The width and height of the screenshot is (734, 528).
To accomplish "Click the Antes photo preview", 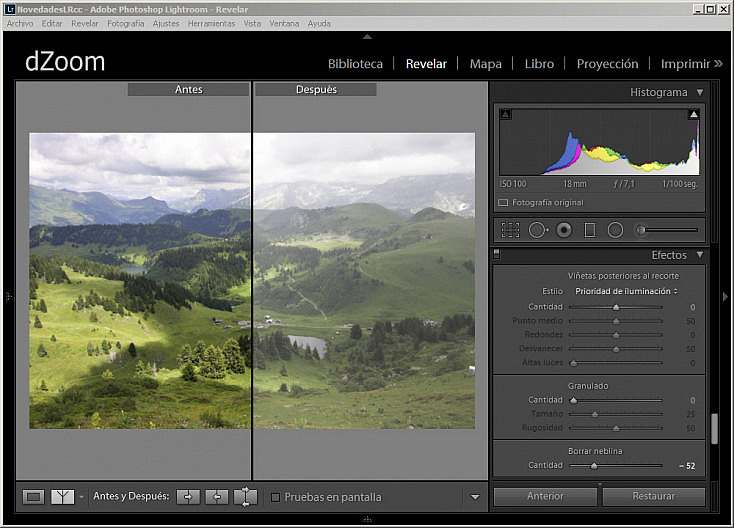I will (x=140, y=281).
